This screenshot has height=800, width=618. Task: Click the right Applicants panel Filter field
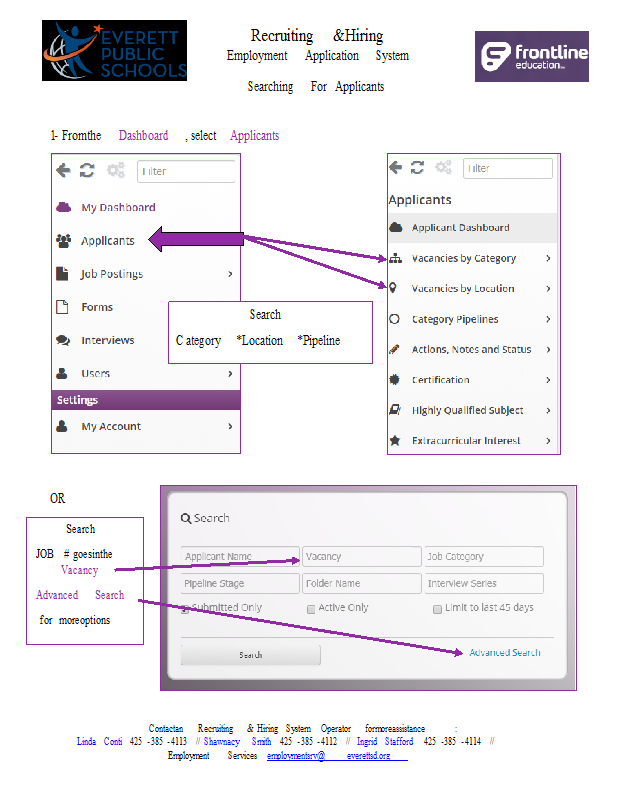click(x=508, y=168)
